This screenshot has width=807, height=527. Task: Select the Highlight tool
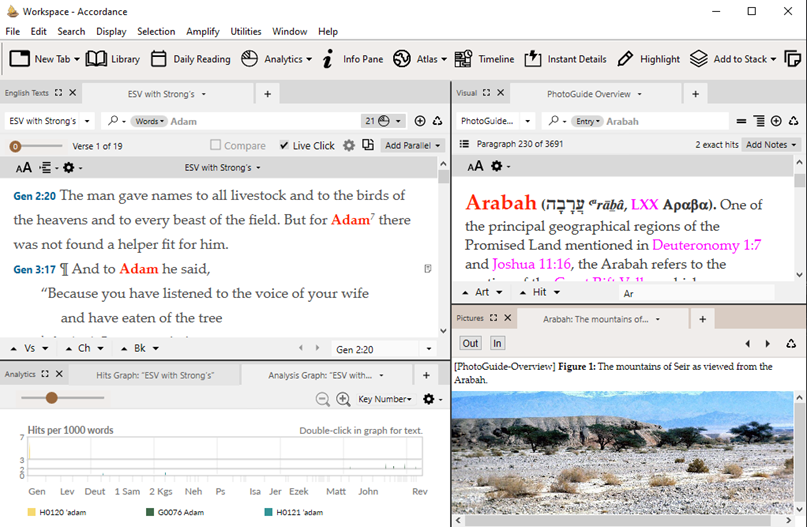[x=648, y=59]
